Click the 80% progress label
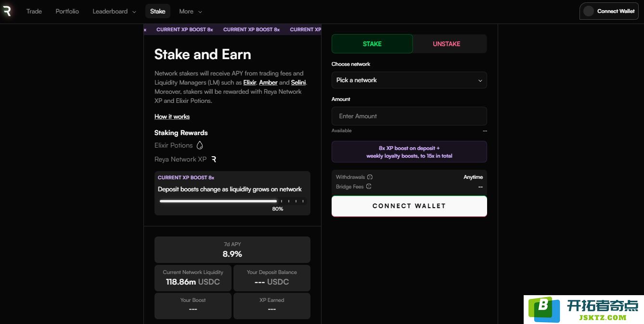 (x=278, y=209)
